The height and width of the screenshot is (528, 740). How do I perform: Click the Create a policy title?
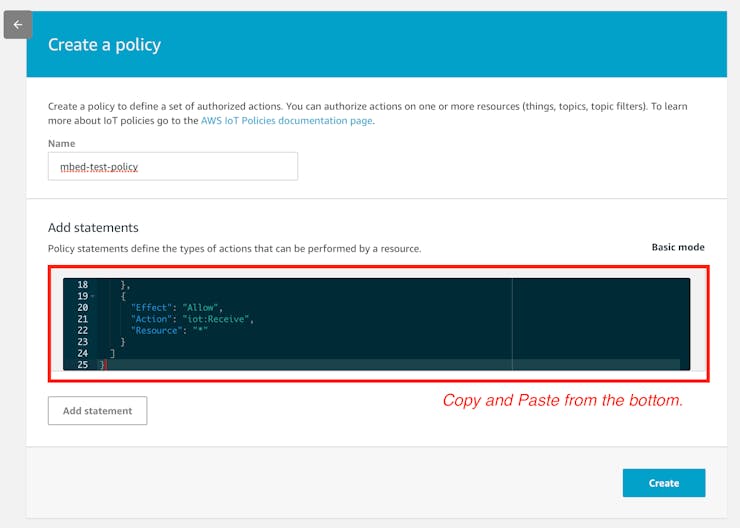point(104,45)
